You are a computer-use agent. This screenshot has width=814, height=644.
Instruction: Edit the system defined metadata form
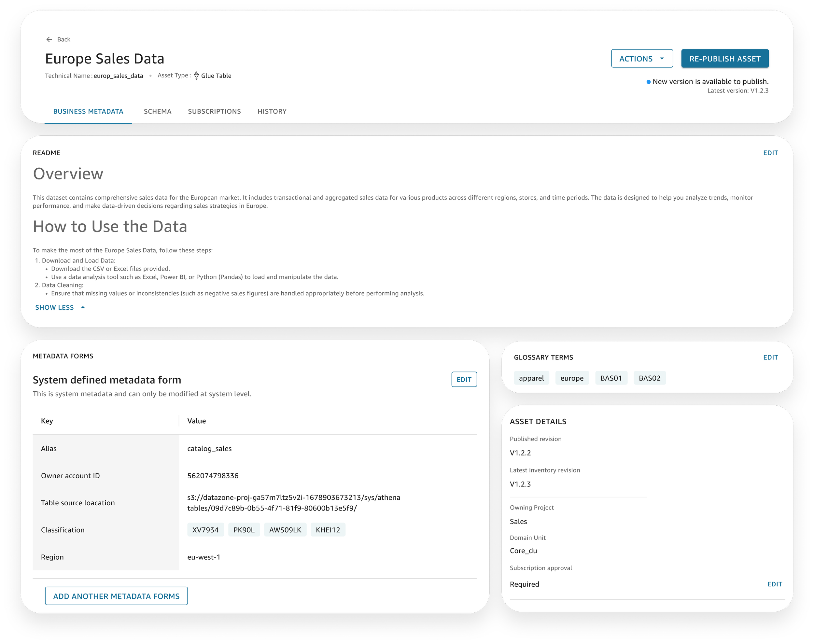pos(464,380)
